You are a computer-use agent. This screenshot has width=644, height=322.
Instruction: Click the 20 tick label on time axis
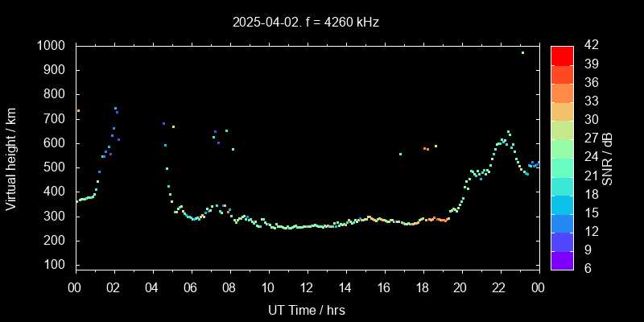click(460, 287)
